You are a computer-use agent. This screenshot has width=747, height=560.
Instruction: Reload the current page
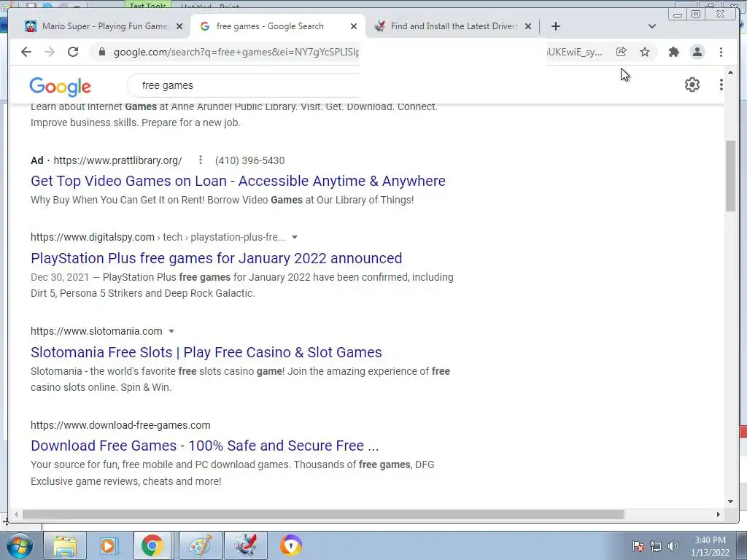point(73,52)
